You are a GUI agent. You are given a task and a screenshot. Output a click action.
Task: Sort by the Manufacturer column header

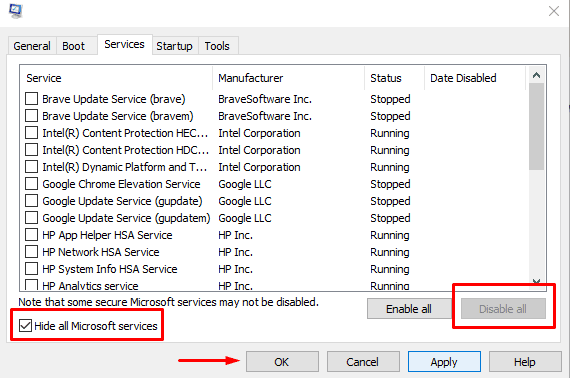[288, 78]
